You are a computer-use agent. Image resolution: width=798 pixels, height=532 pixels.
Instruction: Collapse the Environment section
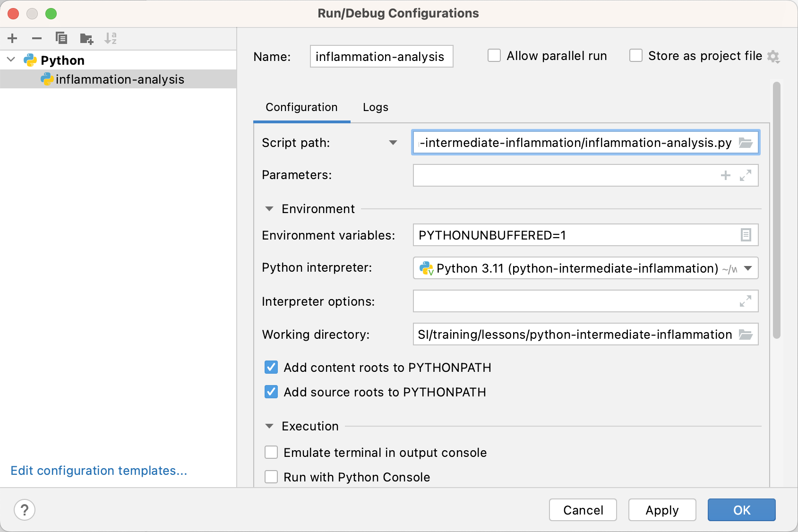coord(269,208)
